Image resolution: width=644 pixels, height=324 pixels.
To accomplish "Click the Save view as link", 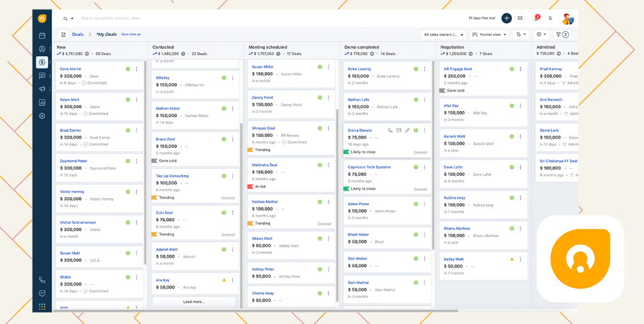I will click(131, 35).
